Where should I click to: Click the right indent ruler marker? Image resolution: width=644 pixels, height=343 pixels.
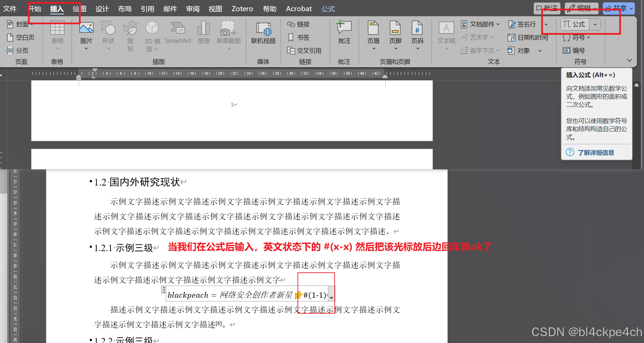[385, 77]
